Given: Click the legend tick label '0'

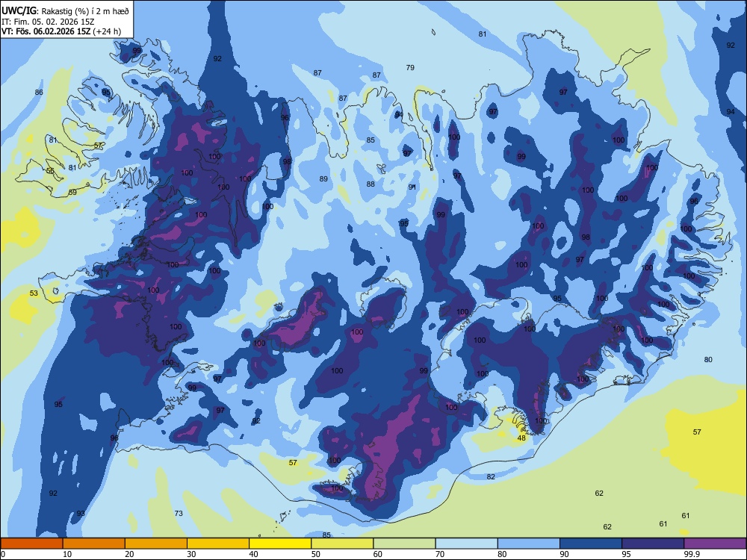Looking at the screenshot, I should [3, 554].
